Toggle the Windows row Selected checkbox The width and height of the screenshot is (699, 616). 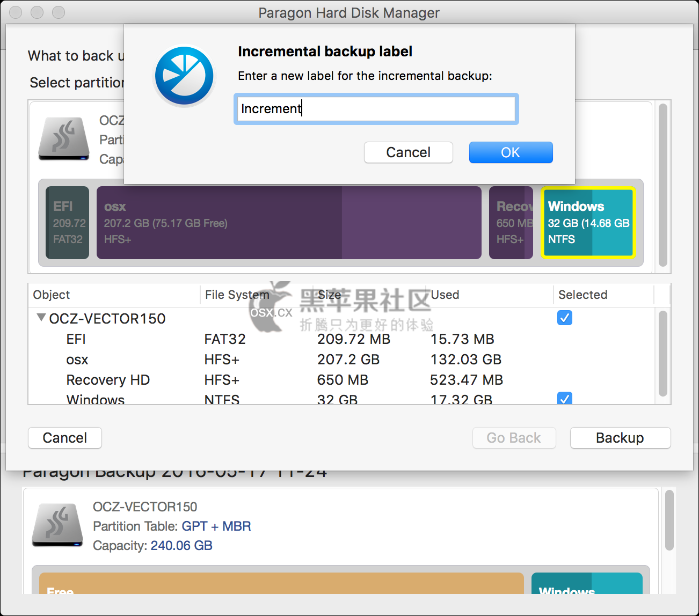pyautogui.click(x=565, y=398)
